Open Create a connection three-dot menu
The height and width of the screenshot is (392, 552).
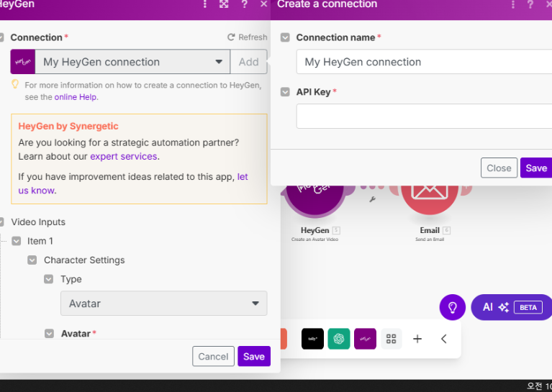pos(513,4)
